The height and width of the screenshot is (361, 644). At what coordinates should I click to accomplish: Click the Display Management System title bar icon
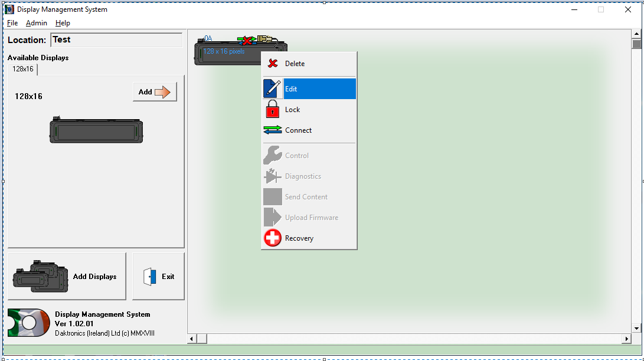point(9,9)
